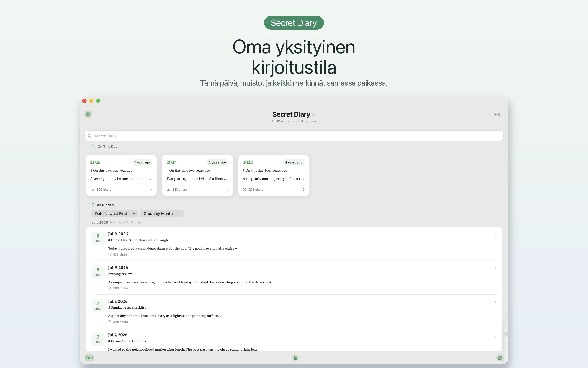Open the Demo Day: SecretDiary walkthrough entry

point(294,244)
